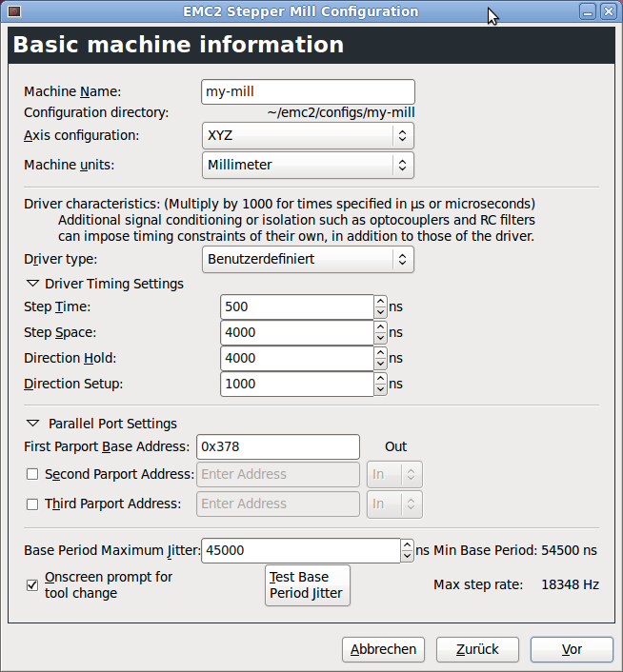The width and height of the screenshot is (623, 672).
Task: Decrease Direction Setup with down arrow
Action: (x=380, y=389)
